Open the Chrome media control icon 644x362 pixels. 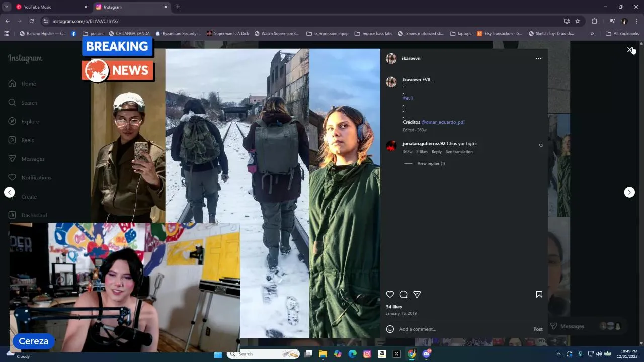[x=612, y=21]
